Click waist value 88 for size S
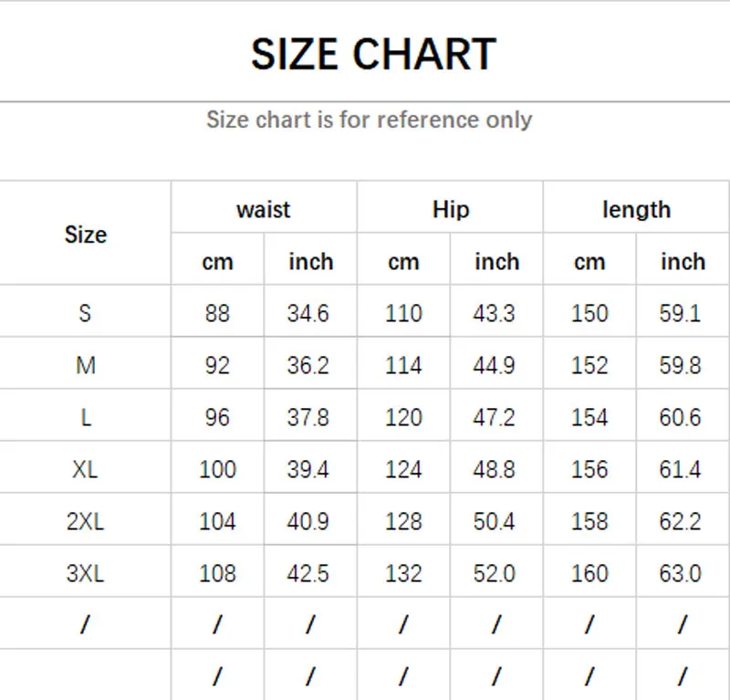 (217, 313)
